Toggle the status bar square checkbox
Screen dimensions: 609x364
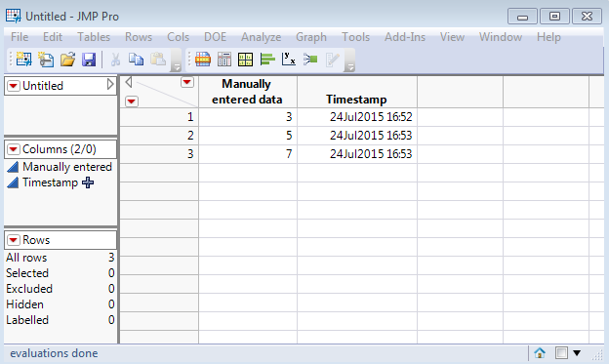coord(561,352)
